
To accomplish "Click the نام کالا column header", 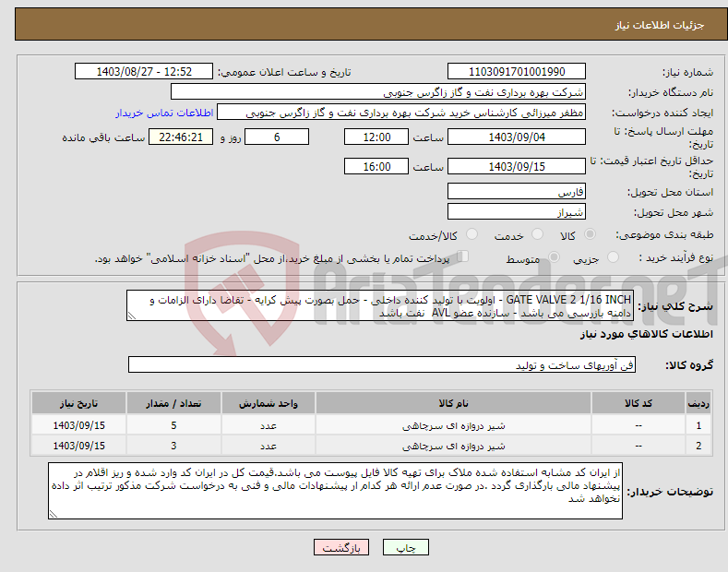I will coord(453,403).
